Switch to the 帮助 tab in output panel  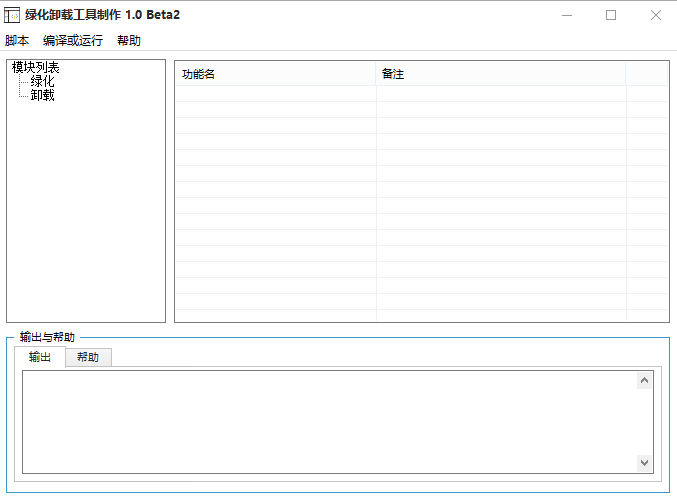[x=88, y=357]
